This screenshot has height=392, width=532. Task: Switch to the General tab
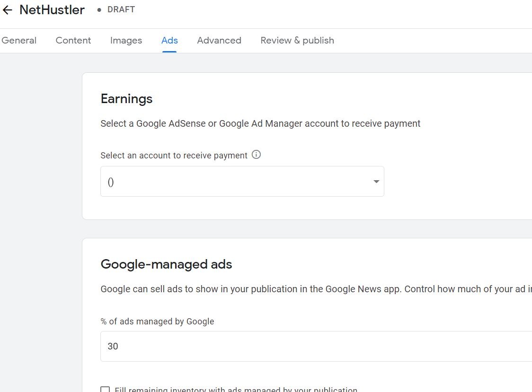tap(19, 40)
